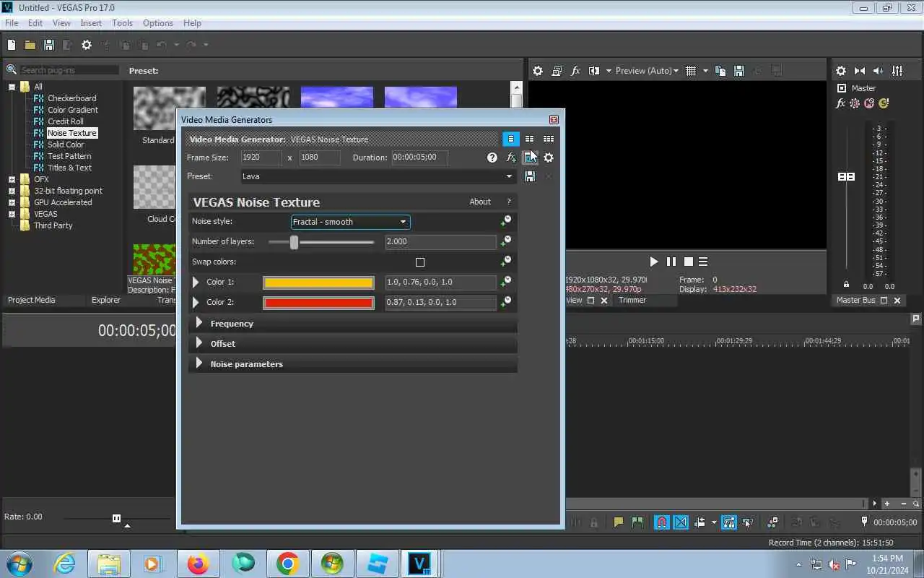
Task: Switch to Explorer tab
Action: (x=106, y=300)
